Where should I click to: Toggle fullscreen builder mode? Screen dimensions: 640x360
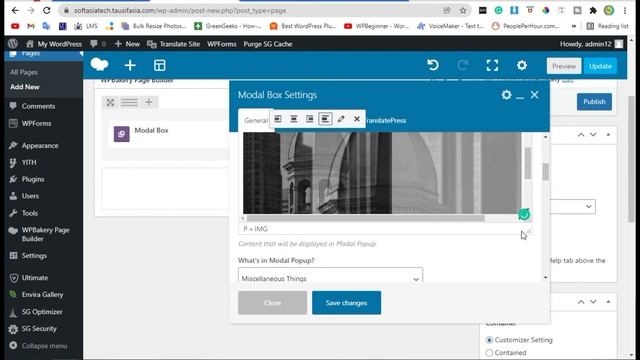[492, 65]
